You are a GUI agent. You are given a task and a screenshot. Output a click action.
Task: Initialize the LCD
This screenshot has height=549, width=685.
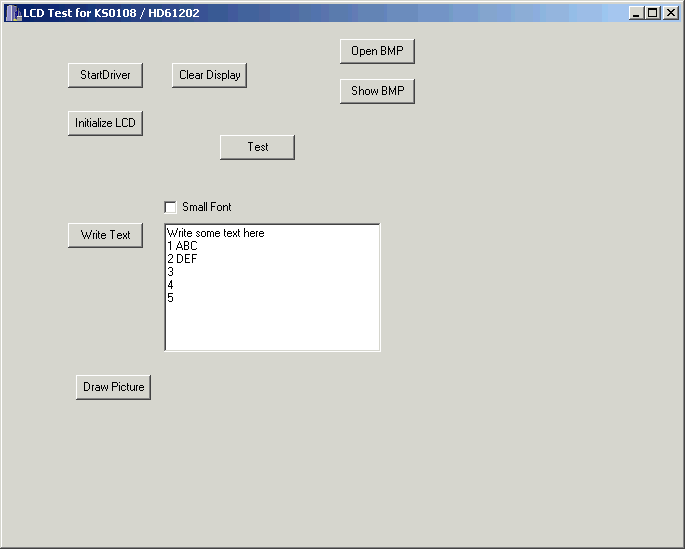point(105,123)
